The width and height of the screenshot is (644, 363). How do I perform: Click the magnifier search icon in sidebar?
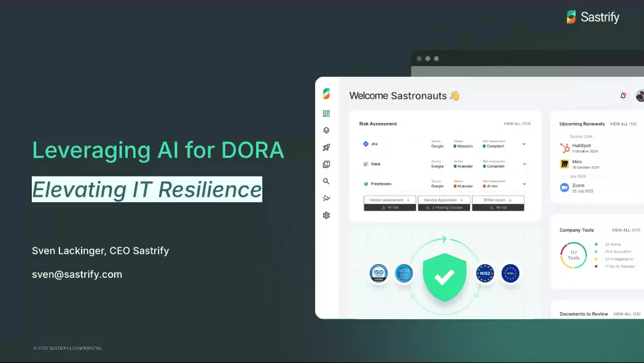(x=326, y=181)
